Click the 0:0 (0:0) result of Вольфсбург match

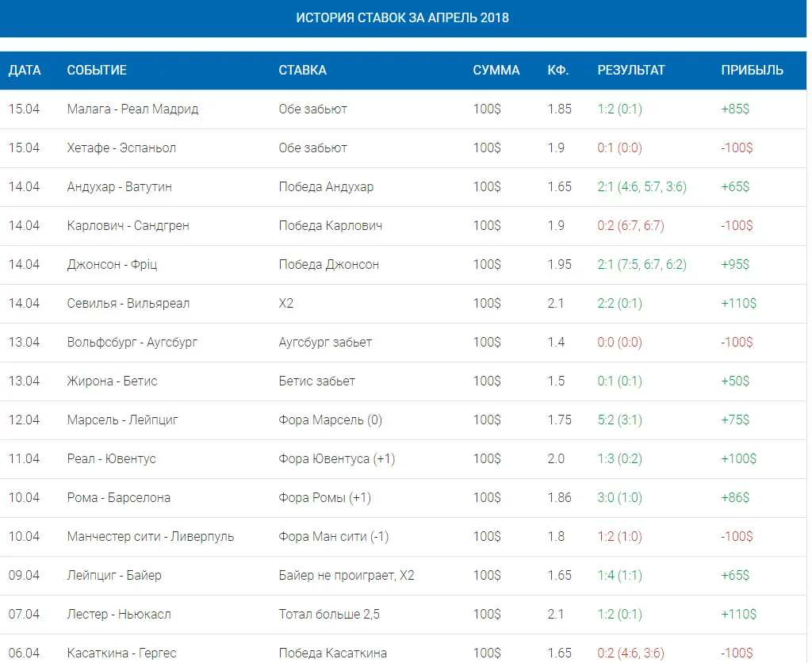[x=620, y=343]
